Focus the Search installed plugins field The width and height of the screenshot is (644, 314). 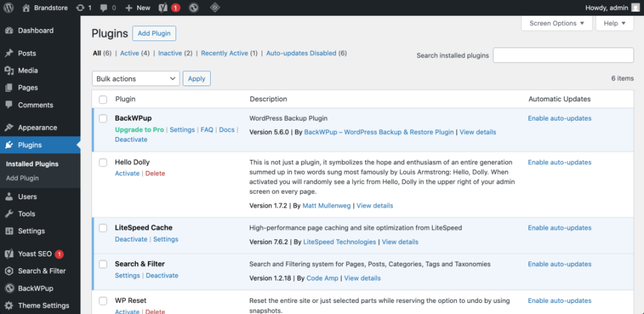[x=563, y=55]
